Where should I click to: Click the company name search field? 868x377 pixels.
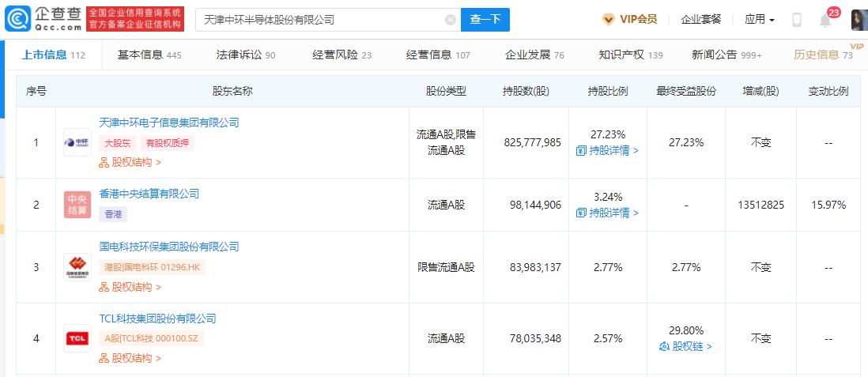320,20
